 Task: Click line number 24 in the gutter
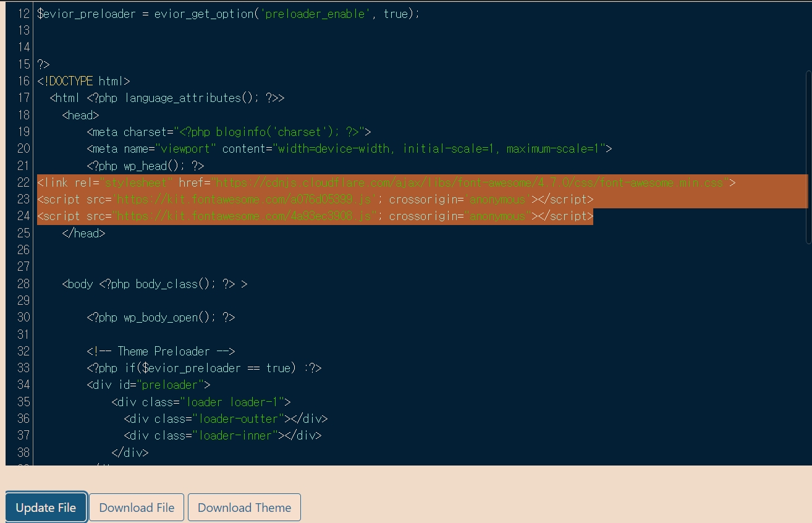(x=23, y=216)
